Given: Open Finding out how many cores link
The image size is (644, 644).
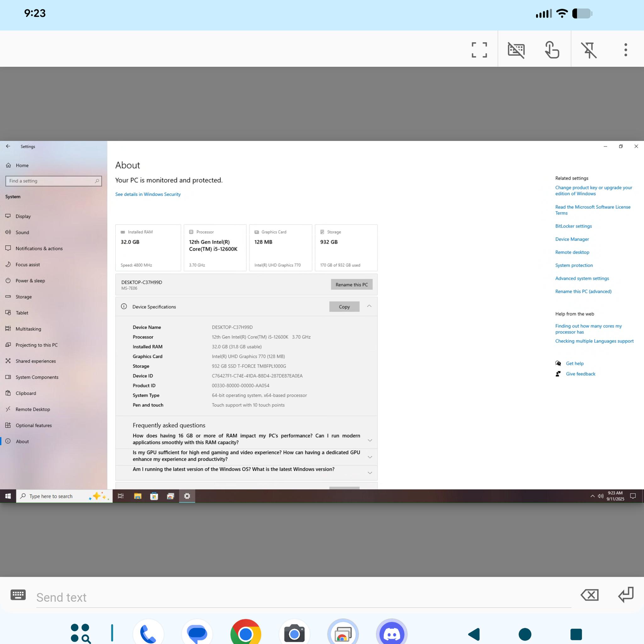Looking at the screenshot, I should tap(588, 329).
